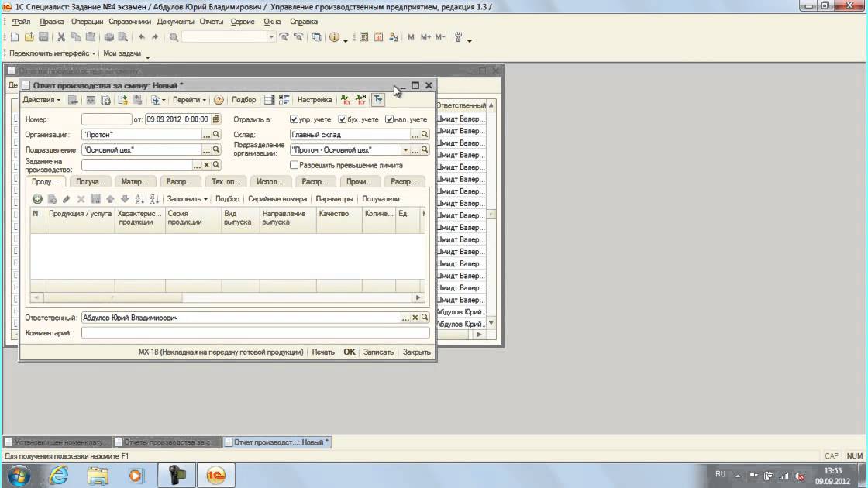Screen dimensions: 868x488
Task: Open the Справочники menu
Action: click(x=129, y=22)
